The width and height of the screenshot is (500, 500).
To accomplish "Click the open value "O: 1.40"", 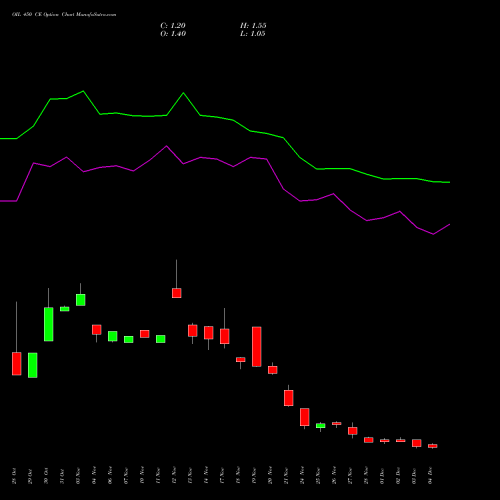I will coord(173,34).
